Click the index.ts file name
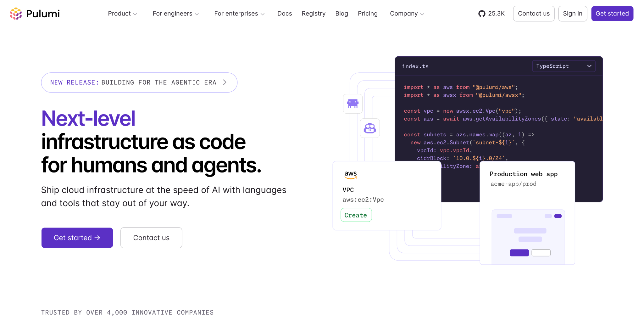The image size is (644, 316). coord(415,66)
